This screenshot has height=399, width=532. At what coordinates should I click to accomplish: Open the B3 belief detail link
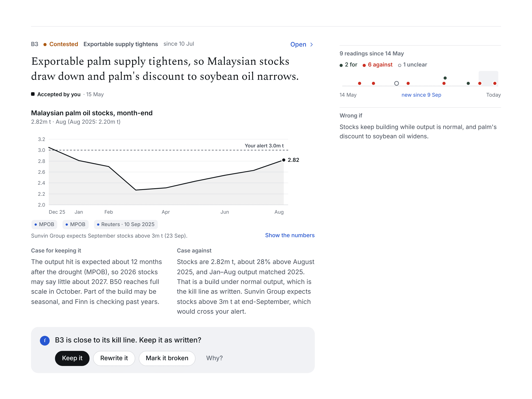[x=302, y=45]
